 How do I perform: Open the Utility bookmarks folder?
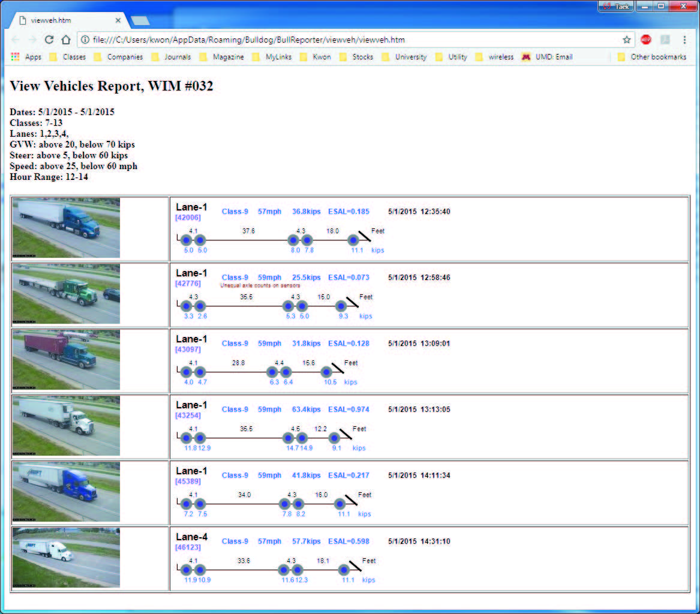click(457, 56)
